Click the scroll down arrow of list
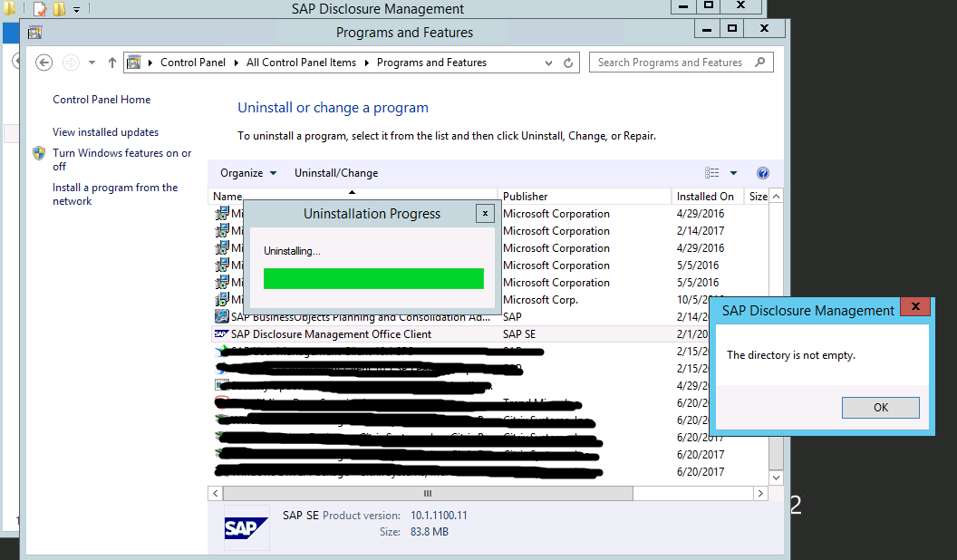 coord(777,478)
